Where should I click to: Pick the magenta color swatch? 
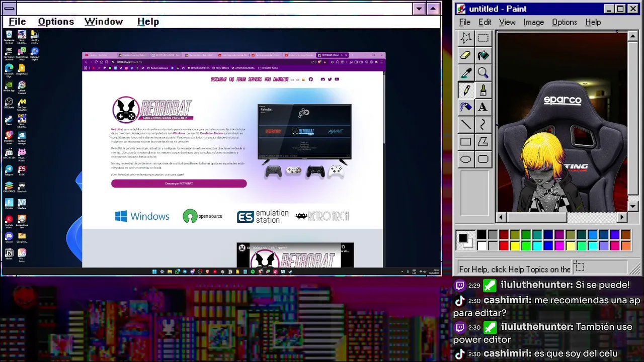click(559, 245)
